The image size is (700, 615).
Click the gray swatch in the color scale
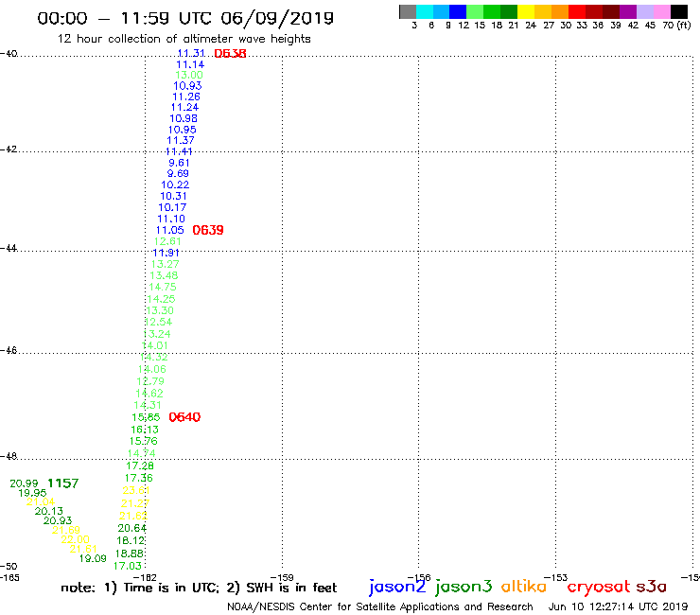[x=408, y=11]
